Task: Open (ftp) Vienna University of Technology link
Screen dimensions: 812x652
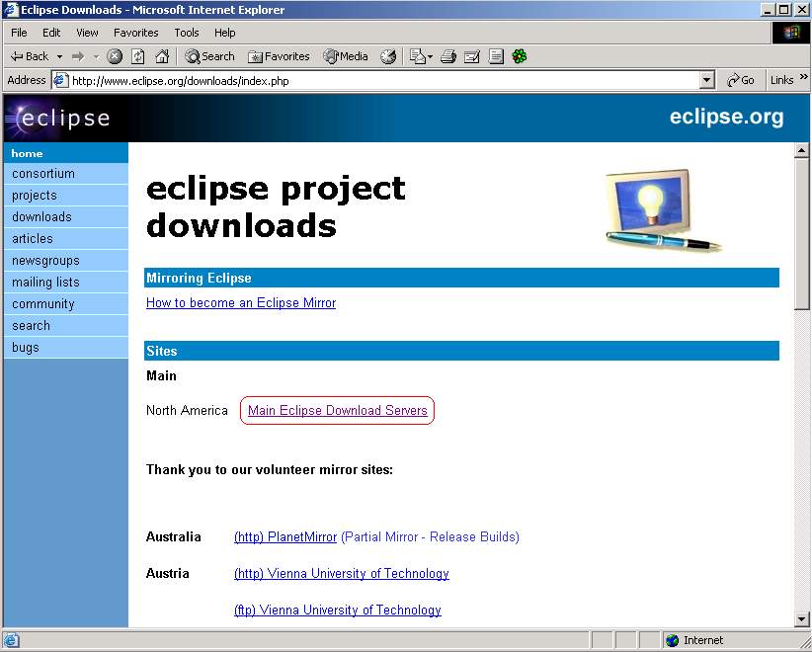Action: point(338,611)
